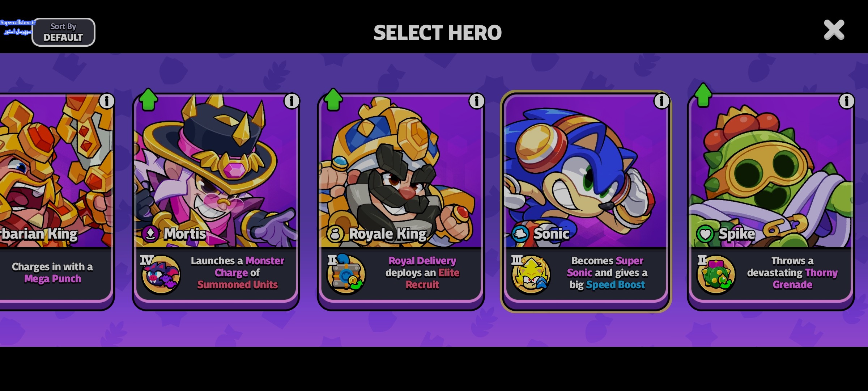Open info for the Sonic card
This screenshot has height=391, width=868.
pos(661,101)
